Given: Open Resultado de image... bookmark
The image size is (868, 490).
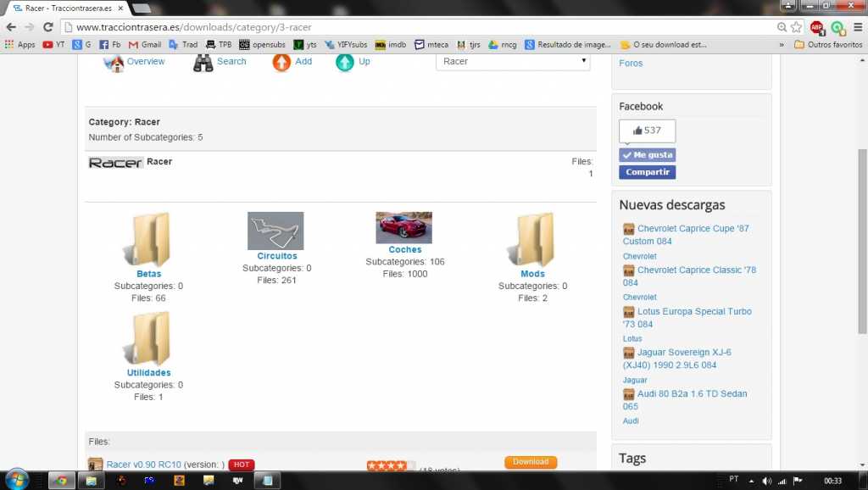Looking at the screenshot, I should 567,44.
